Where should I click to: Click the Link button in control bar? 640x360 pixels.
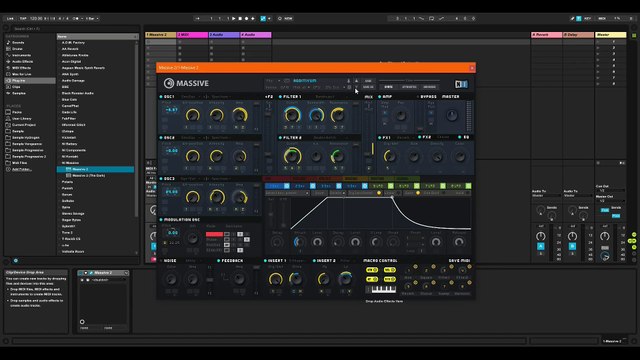coord(10,18)
